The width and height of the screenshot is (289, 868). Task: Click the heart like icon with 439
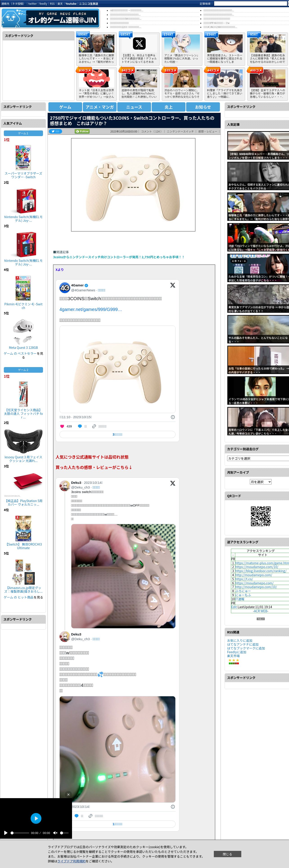click(62, 426)
